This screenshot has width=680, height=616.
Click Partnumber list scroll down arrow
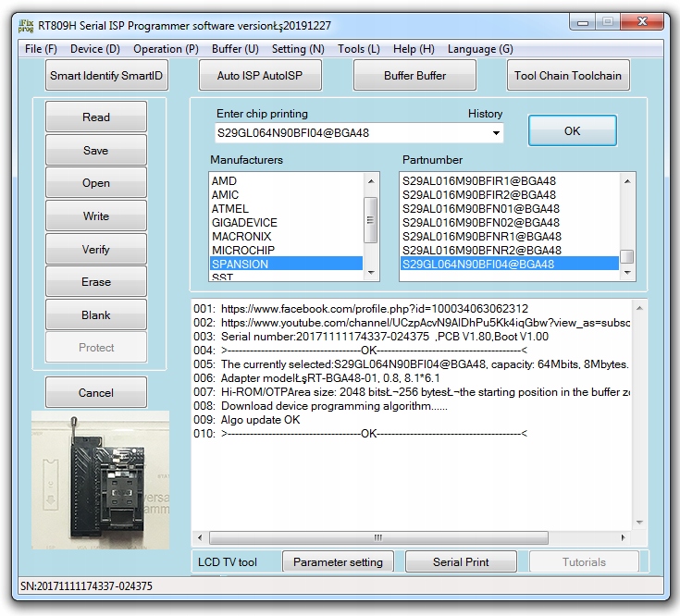(x=627, y=273)
